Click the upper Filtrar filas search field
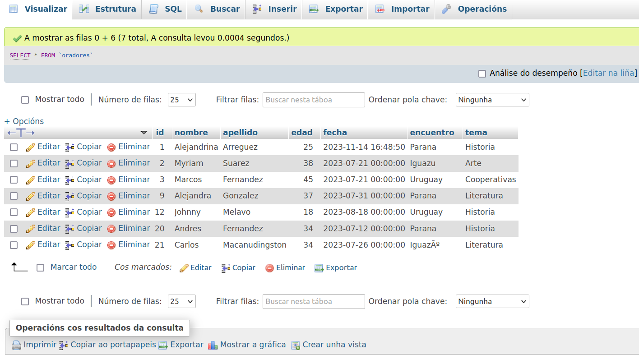Viewport: 639px width, 364px height. click(x=314, y=100)
